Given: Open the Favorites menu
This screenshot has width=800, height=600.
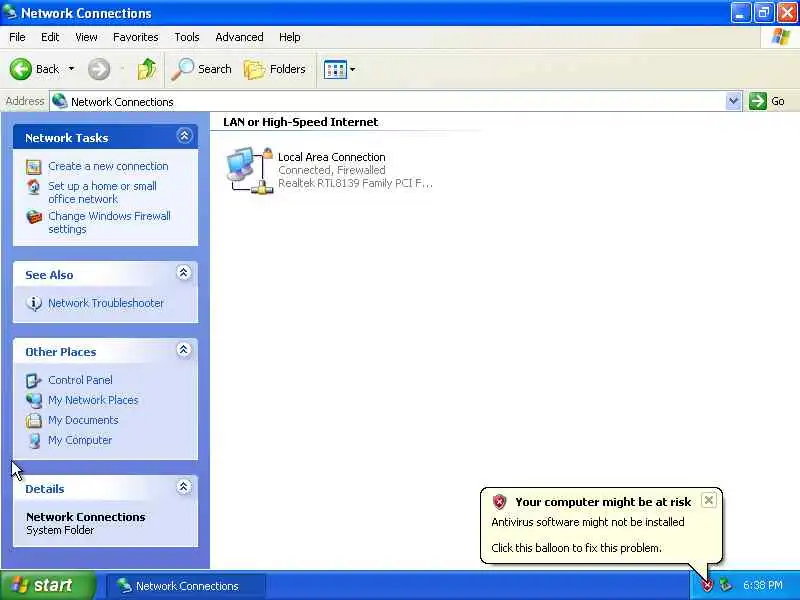Looking at the screenshot, I should tap(136, 37).
